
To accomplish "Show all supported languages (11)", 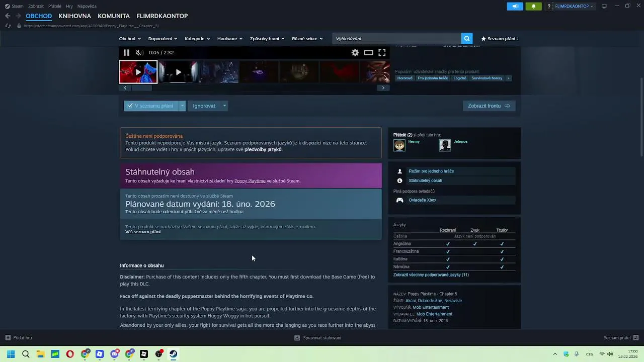I will [x=431, y=275].
